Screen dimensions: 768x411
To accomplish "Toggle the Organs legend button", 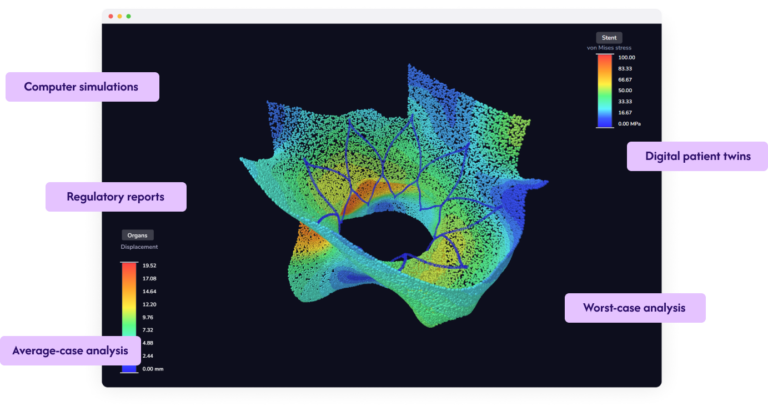I will coord(137,235).
